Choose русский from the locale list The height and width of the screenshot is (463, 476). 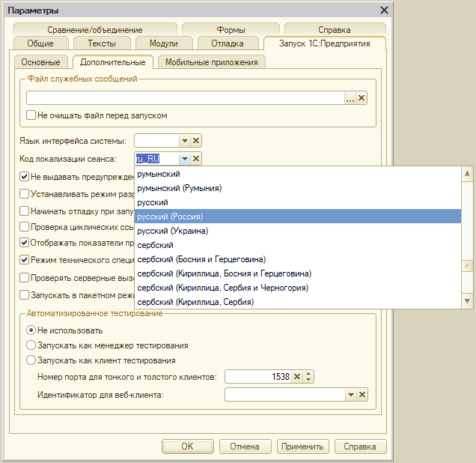(x=298, y=202)
